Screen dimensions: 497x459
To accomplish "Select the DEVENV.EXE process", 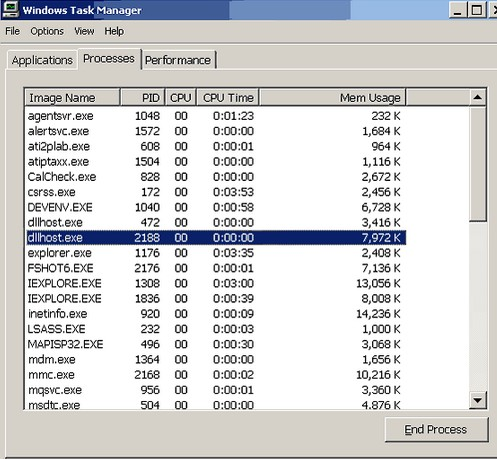I will click(x=216, y=207).
